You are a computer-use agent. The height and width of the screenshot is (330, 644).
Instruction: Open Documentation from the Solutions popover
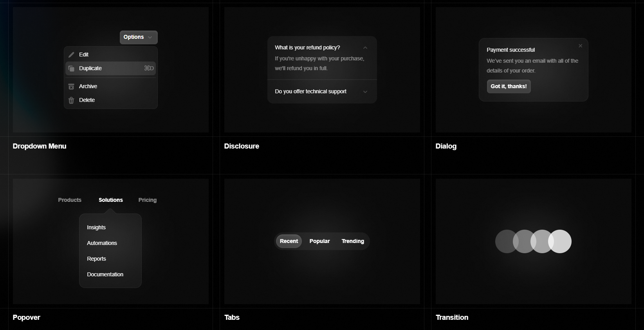point(105,274)
